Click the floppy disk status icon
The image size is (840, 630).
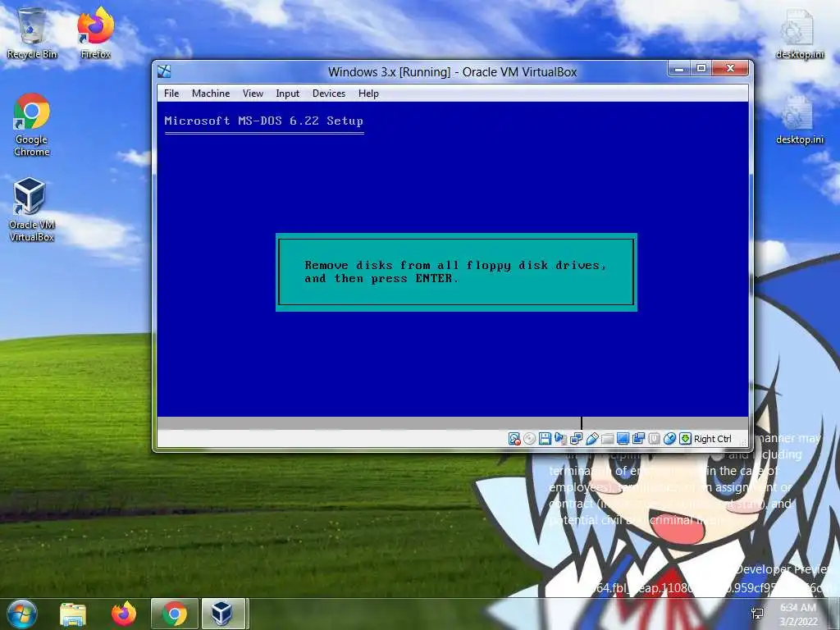[545, 439]
